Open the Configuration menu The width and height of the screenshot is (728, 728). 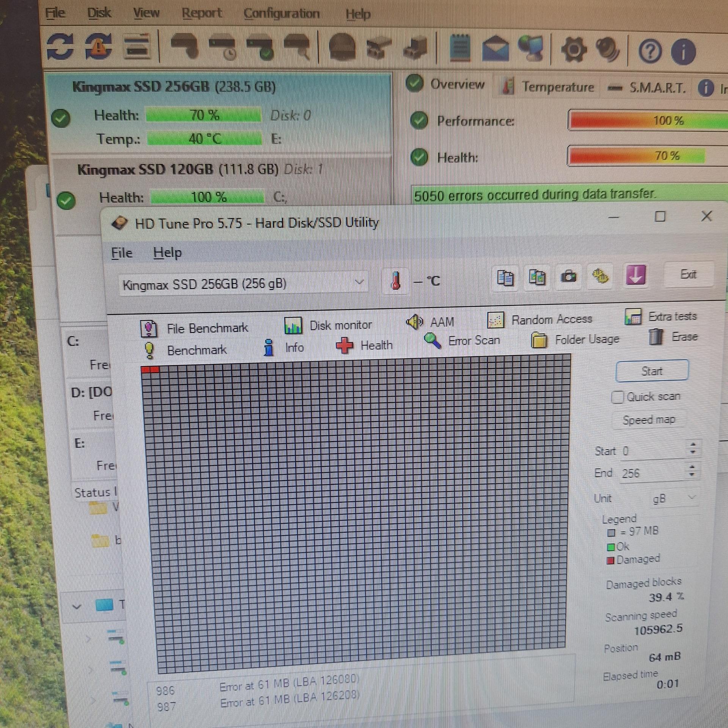click(282, 14)
